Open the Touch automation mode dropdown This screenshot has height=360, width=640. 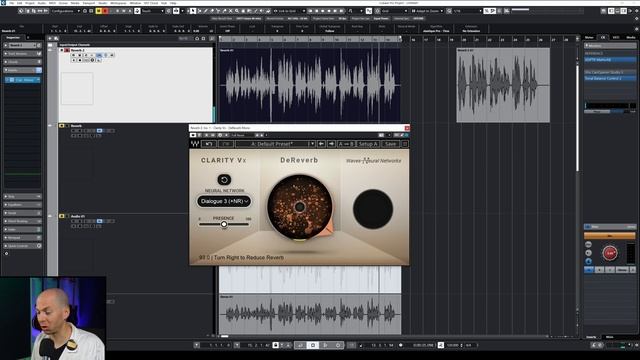(x=153, y=11)
